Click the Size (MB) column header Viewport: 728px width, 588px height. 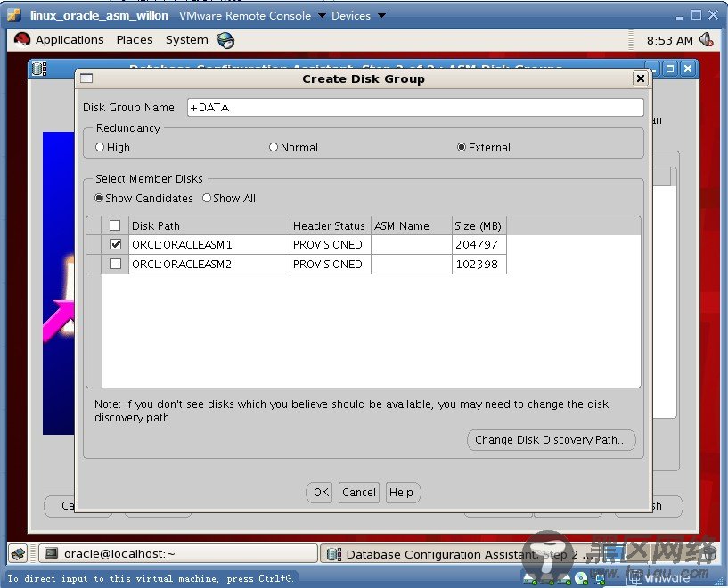pyautogui.click(x=479, y=225)
